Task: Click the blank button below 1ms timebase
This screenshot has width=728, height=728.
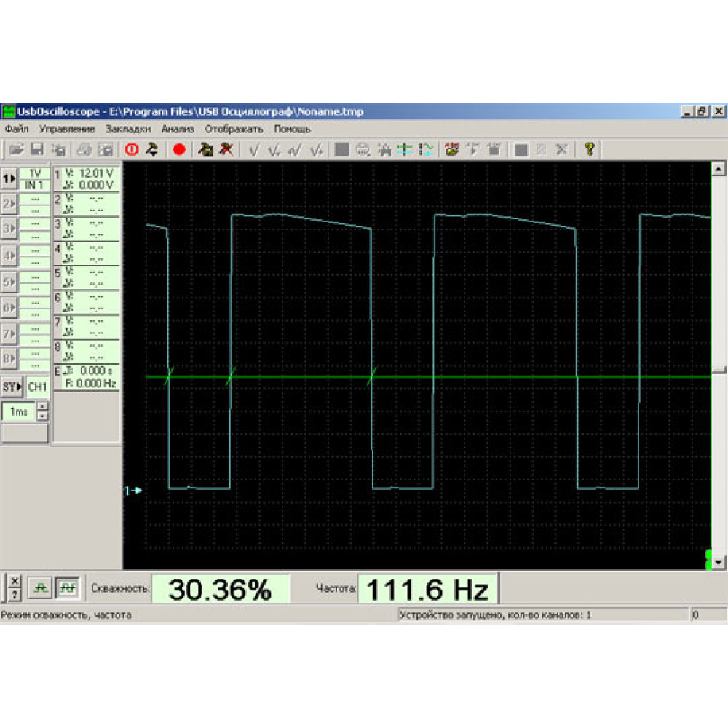Action: pyautogui.click(x=25, y=433)
